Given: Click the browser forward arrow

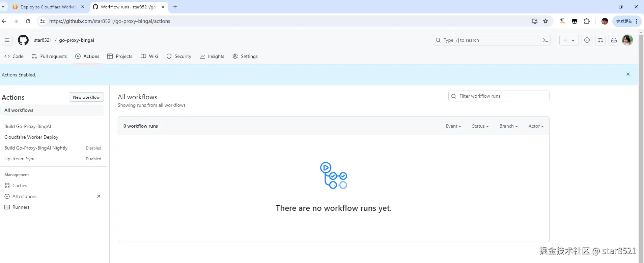Looking at the screenshot, I should (x=16, y=21).
